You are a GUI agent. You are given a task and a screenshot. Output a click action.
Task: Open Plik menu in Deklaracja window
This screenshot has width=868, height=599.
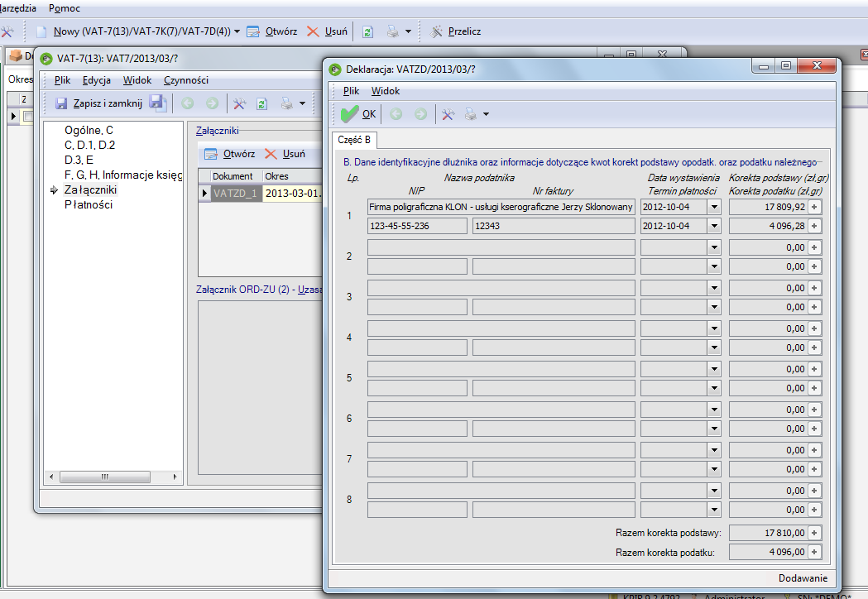(x=351, y=91)
